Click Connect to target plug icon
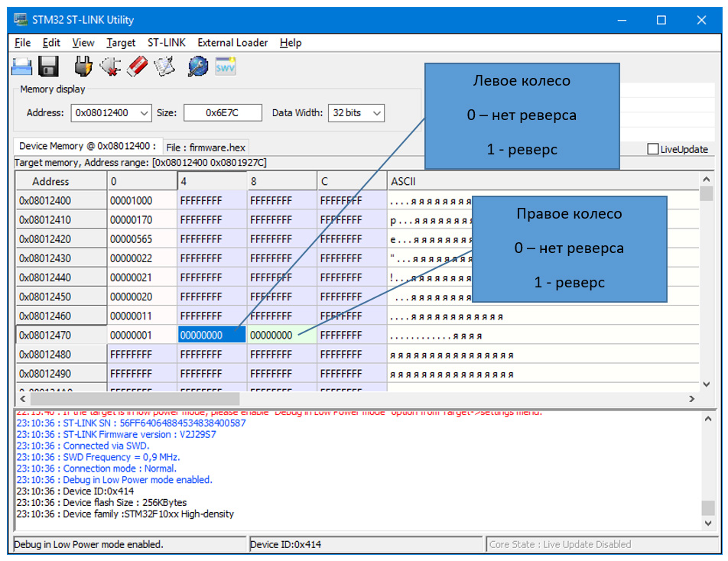The width and height of the screenshot is (728, 561). [x=83, y=66]
